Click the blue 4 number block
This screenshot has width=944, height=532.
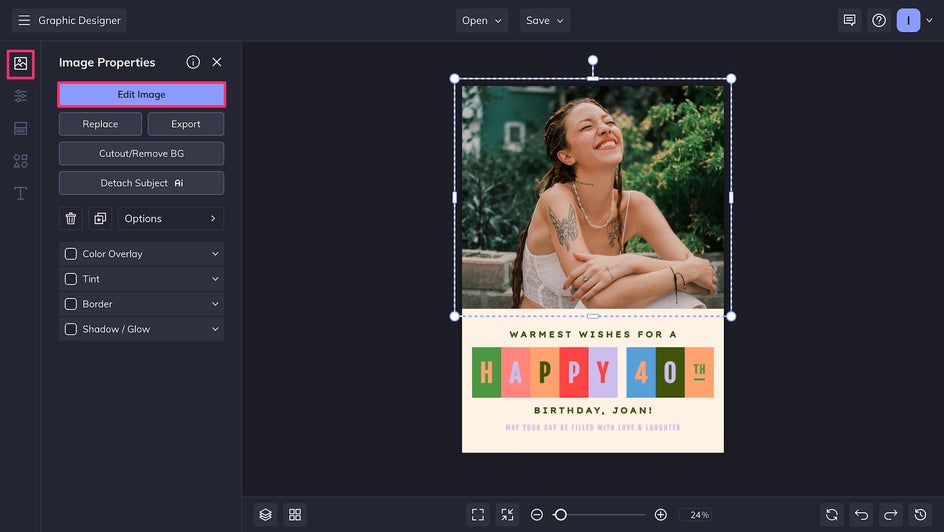pyautogui.click(x=641, y=373)
